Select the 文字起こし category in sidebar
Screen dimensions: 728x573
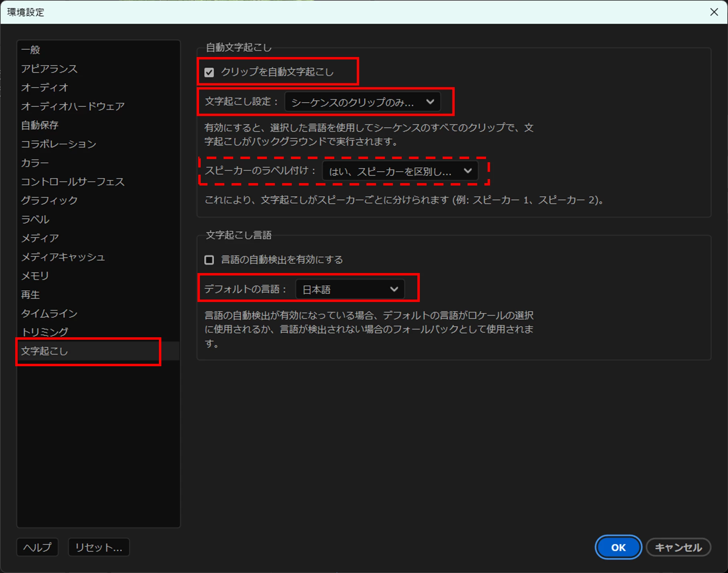45,351
